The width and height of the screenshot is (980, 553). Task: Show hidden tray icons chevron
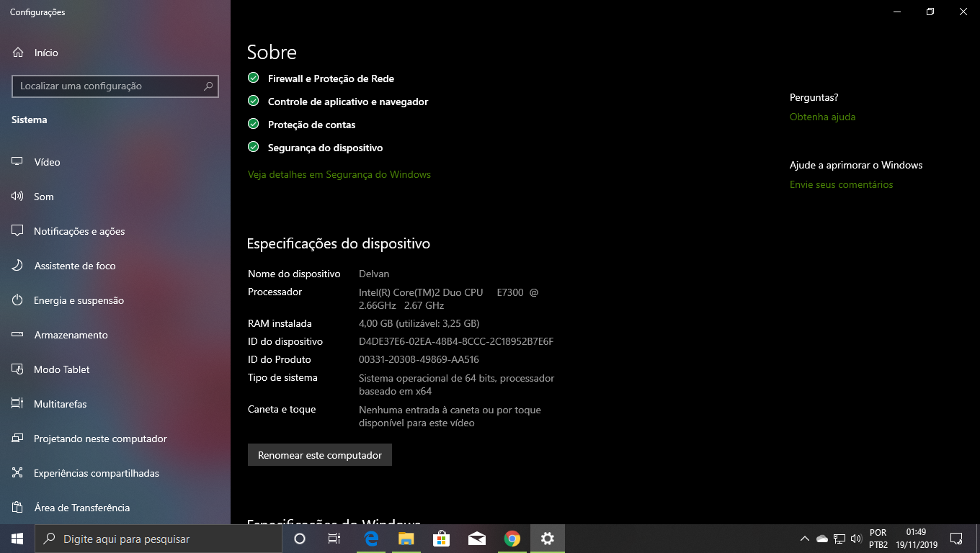pos(805,539)
